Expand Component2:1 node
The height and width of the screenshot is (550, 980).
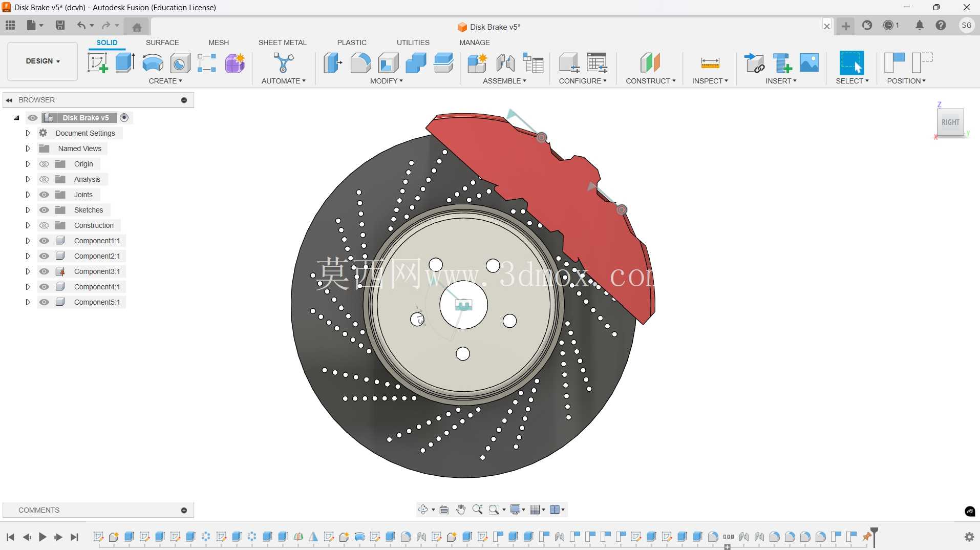[x=28, y=256]
